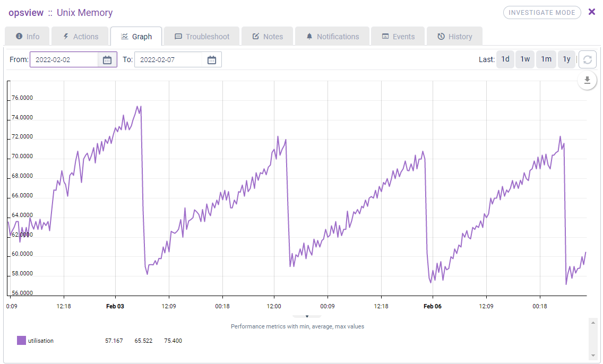This screenshot has height=364, width=603.
Task: Go to the Notes tab
Action: tap(268, 37)
